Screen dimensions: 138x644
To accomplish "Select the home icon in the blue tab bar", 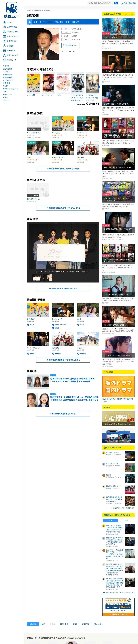I will [30, 22].
